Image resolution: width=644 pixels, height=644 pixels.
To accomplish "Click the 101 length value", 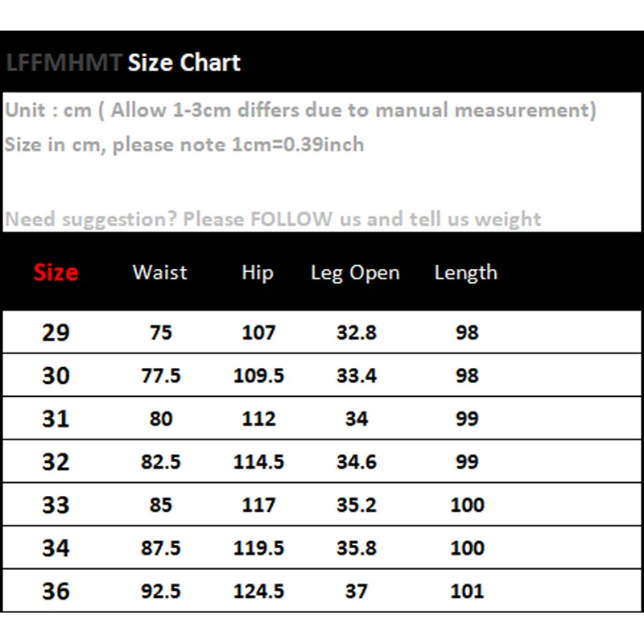I will coord(467,592).
